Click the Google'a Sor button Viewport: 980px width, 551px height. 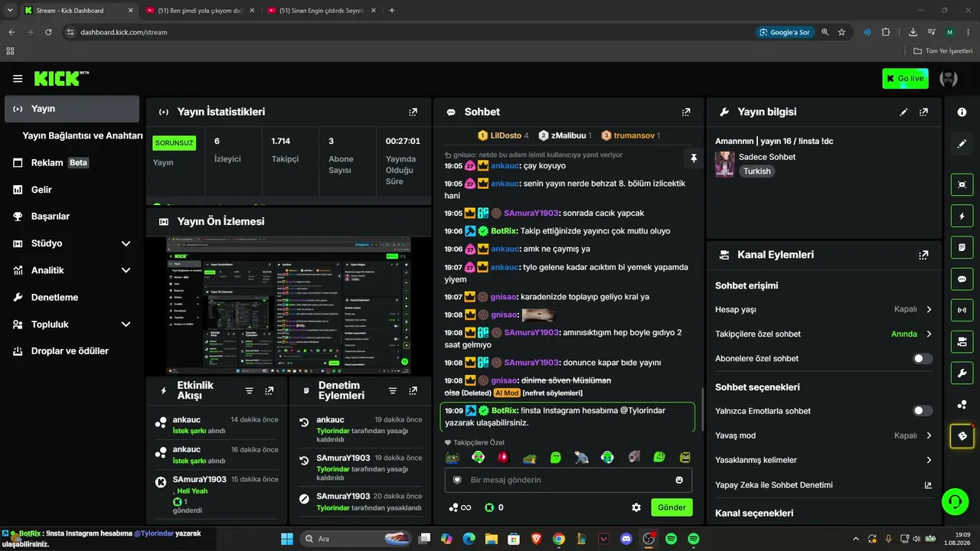click(784, 32)
